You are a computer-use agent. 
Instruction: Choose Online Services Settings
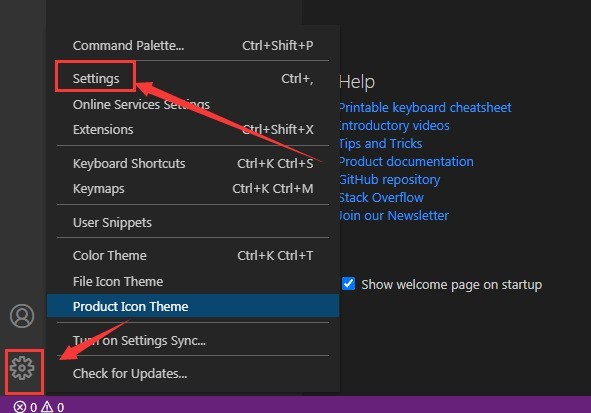(193, 104)
